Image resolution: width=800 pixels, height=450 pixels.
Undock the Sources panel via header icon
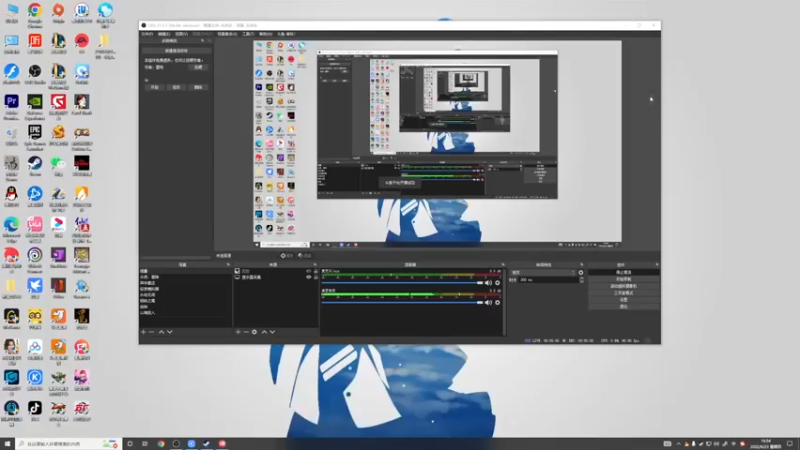coord(314,265)
